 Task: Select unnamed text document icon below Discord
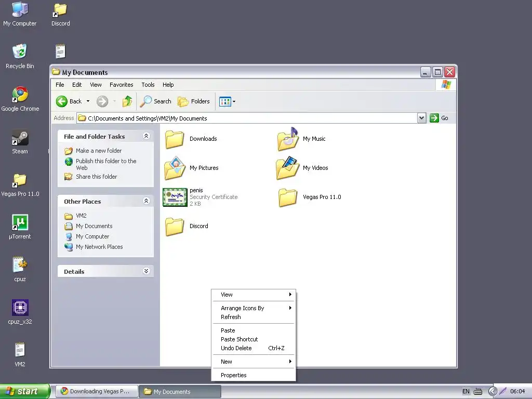[x=60, y=51]
